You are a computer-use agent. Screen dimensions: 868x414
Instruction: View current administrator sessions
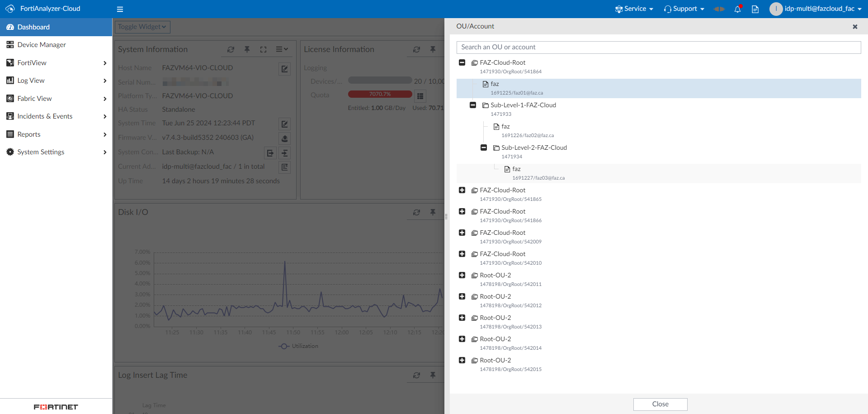[284, 167]
